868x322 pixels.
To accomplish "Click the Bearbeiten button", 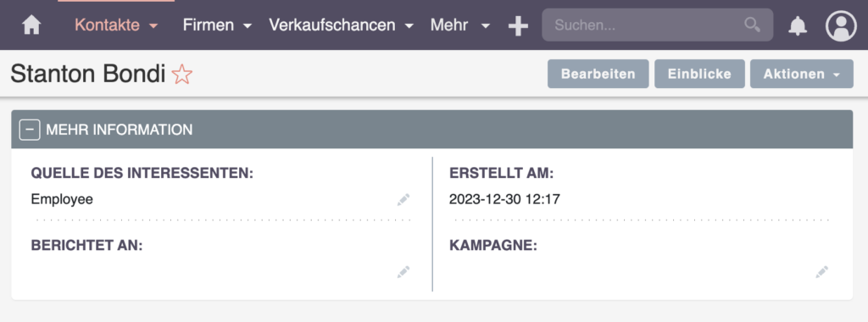I will click(x=598, y=74).
